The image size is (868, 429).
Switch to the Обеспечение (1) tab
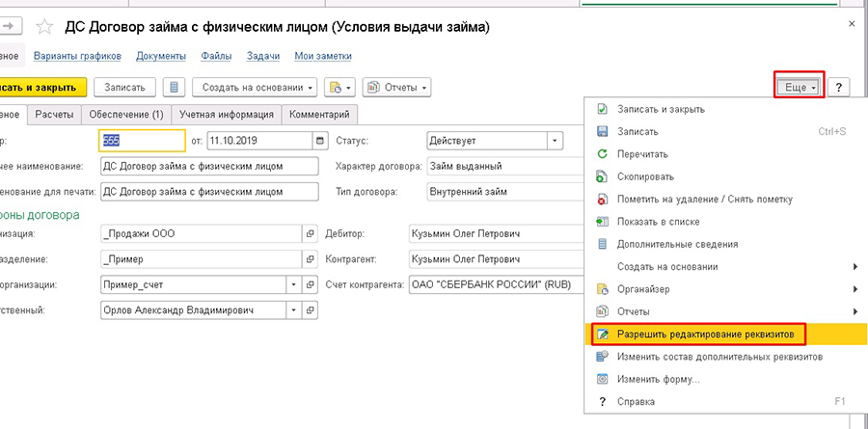tap(125, 115)
